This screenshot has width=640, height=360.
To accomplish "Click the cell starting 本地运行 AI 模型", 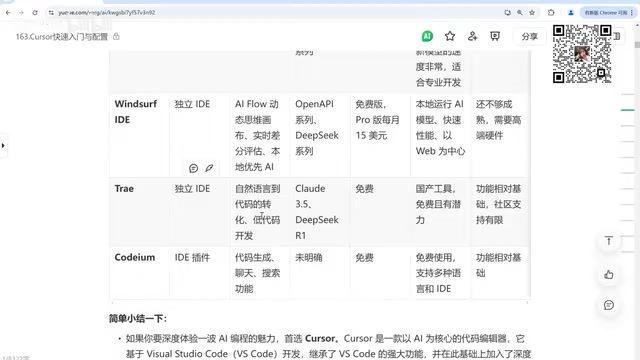I will point(440,135).
